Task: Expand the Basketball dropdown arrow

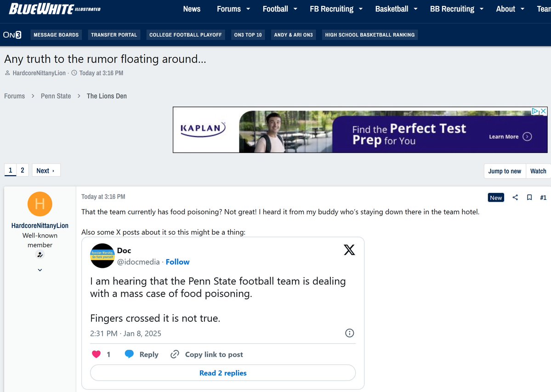Action: (x=415, y=9)
